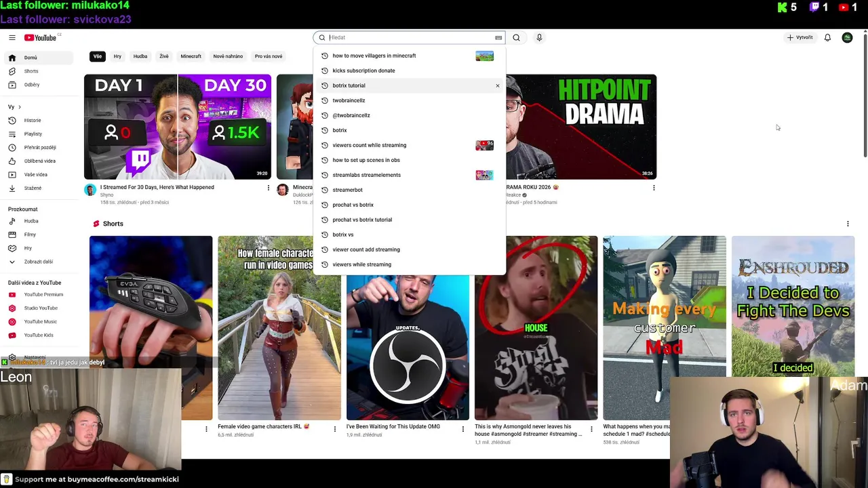Open Historie in the sidebar
Viewport: 868px width, 488px height.
[x=37, y=121]
